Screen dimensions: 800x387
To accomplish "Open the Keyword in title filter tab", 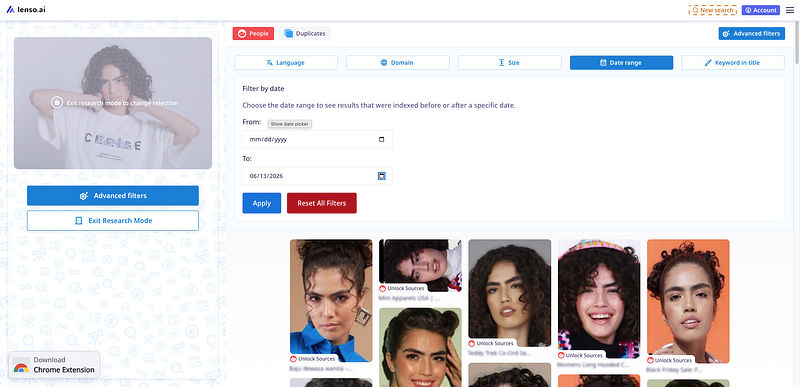I will (733, 63).
